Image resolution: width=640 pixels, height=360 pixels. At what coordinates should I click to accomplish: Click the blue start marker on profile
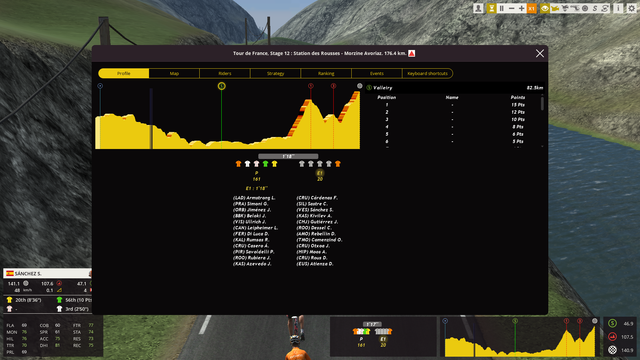click(100, 86)
